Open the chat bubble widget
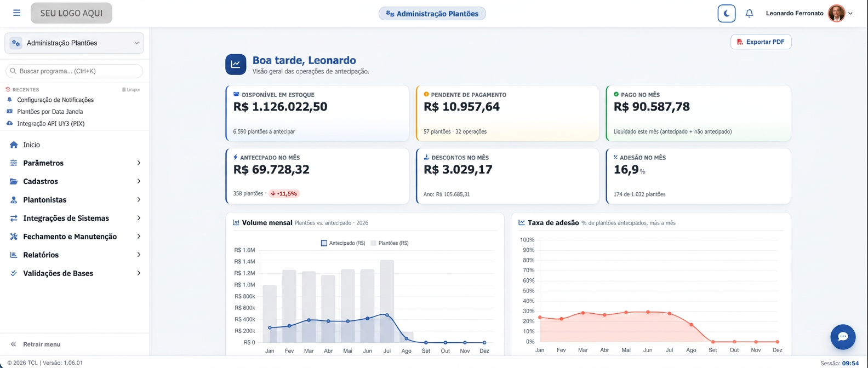Image resolution: width=868 pixels, height=368 pixels. 843,337
